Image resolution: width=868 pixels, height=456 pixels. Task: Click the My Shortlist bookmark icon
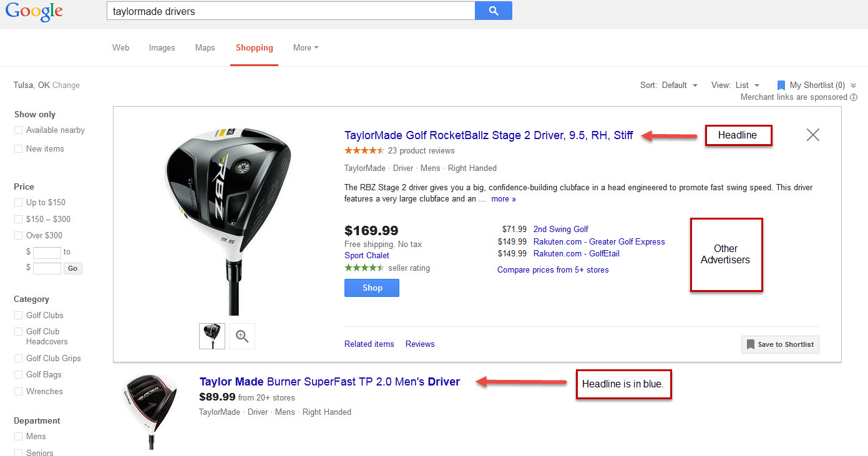pyautogui.click(x=781, y=85)
